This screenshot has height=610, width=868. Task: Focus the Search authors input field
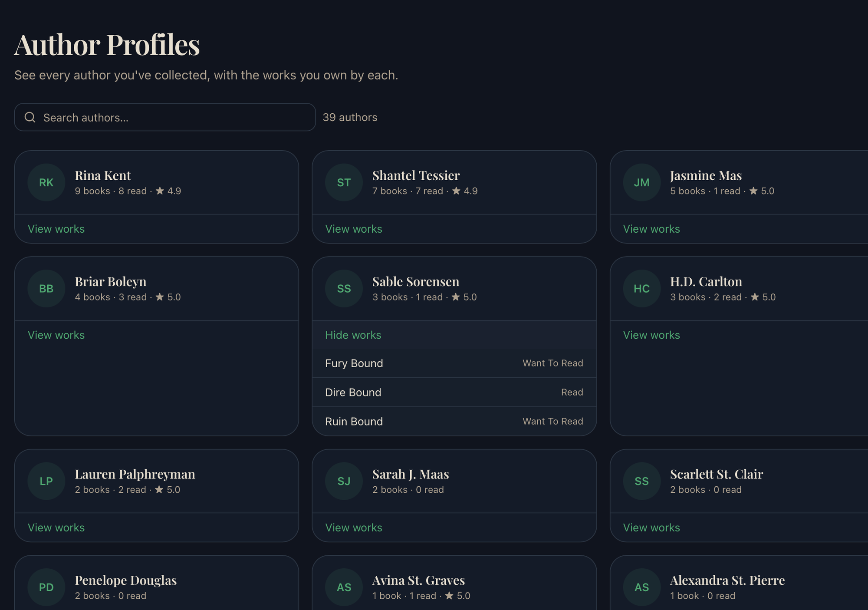pos(165,117)
